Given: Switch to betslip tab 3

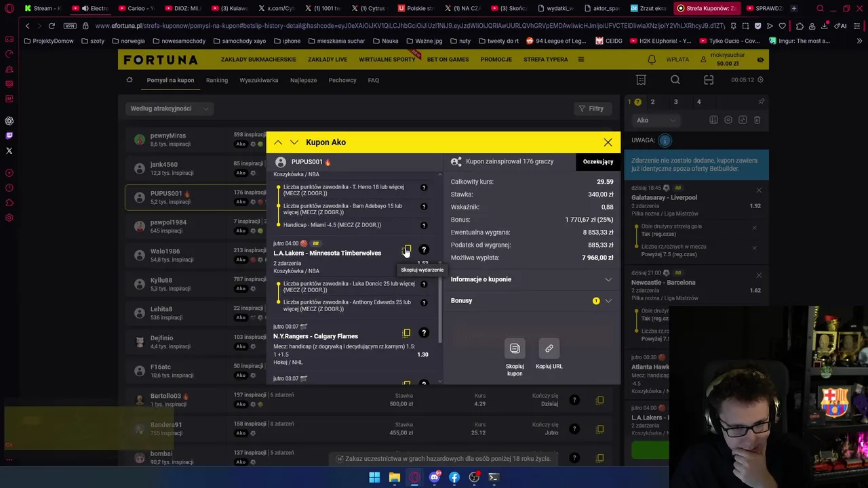Looking at the screenshot, I should 675,102.
